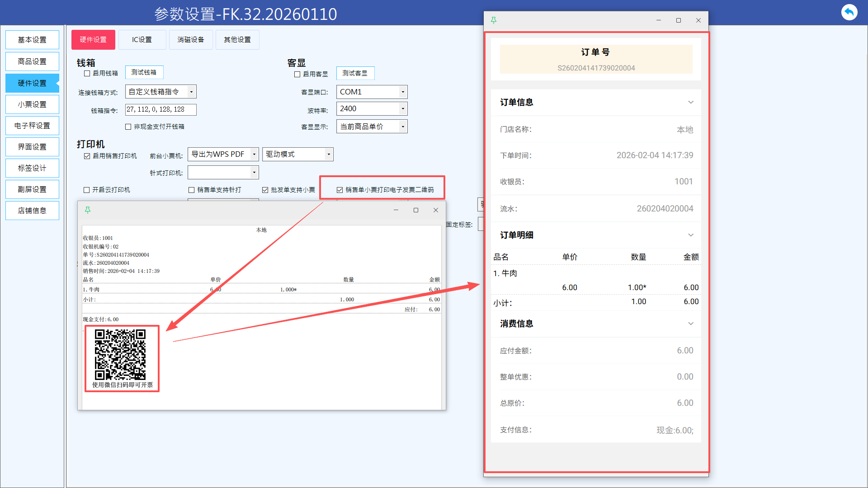Minimize the order detail window
The image size is (868, 488).
click(659, 20)
